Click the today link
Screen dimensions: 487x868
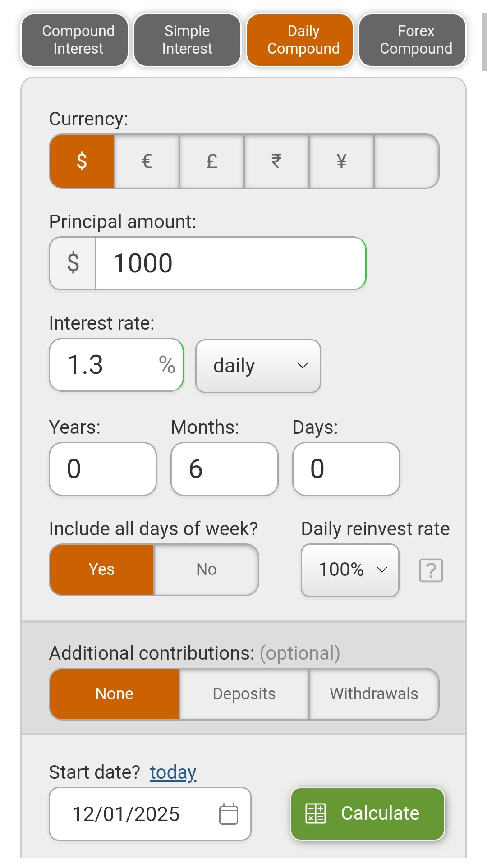[x=173, y=772]
